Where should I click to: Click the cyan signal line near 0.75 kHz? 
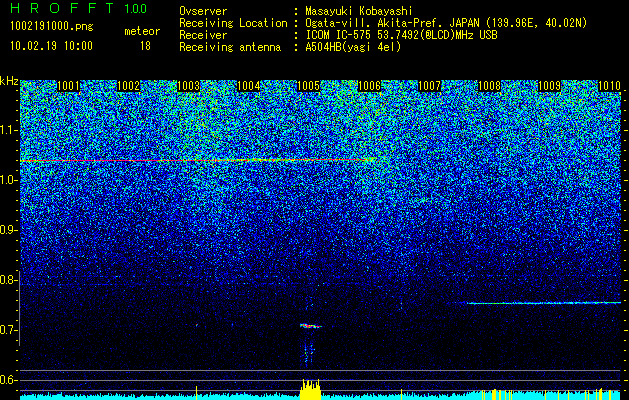point(544,303)
